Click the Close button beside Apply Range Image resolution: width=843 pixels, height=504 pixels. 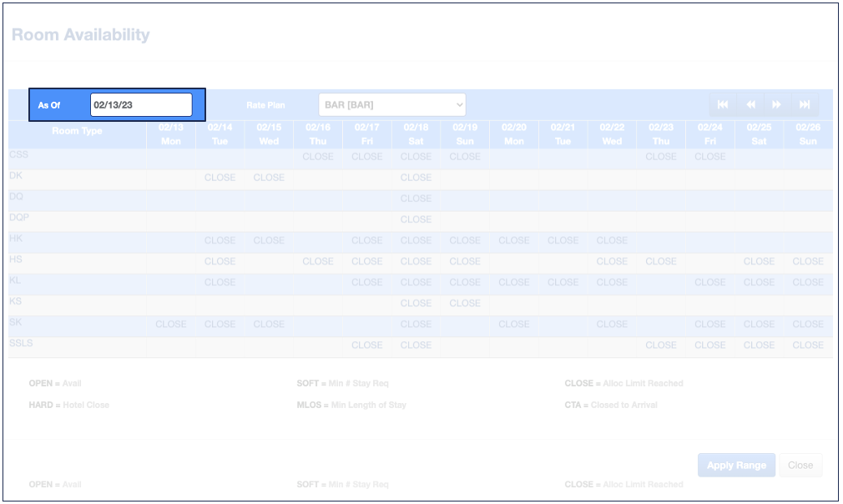800,466
